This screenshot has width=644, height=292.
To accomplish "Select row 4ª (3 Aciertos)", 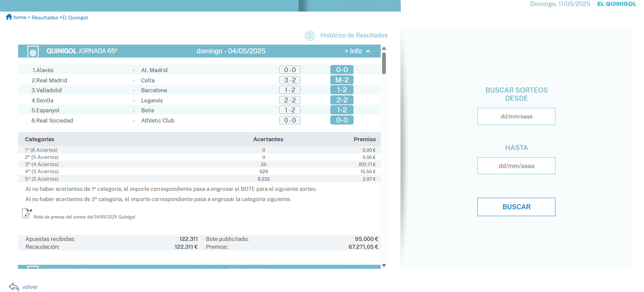I will (199, 172).
